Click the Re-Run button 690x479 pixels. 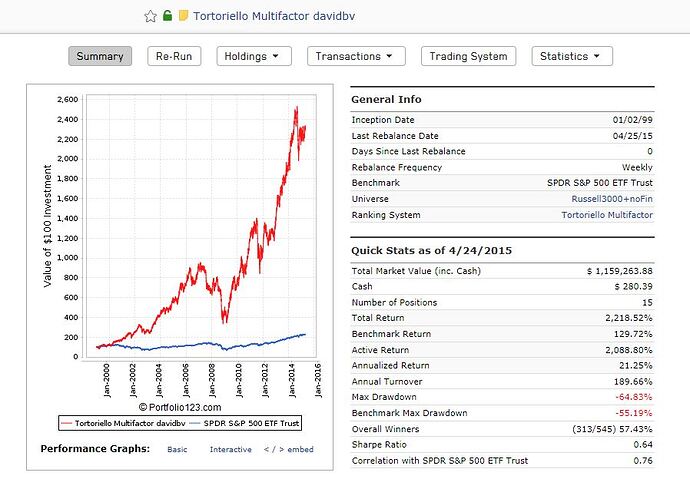coord(174,56)
